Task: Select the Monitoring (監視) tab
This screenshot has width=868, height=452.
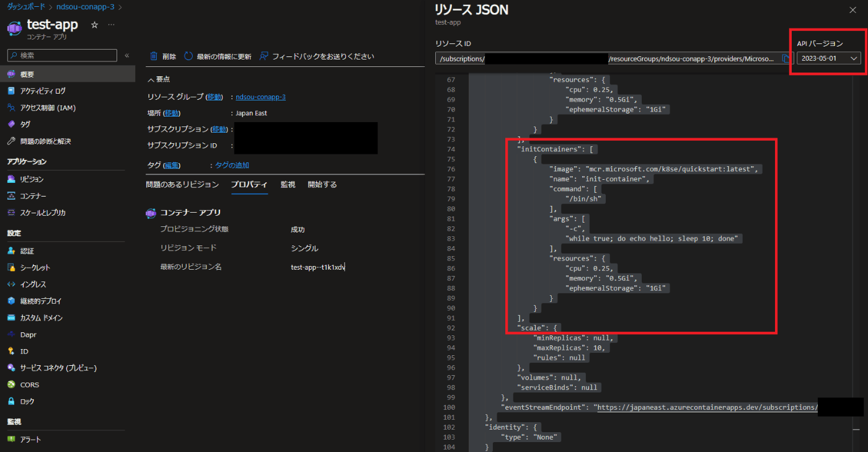Action: pyautogui.click(x=288, y=185)
